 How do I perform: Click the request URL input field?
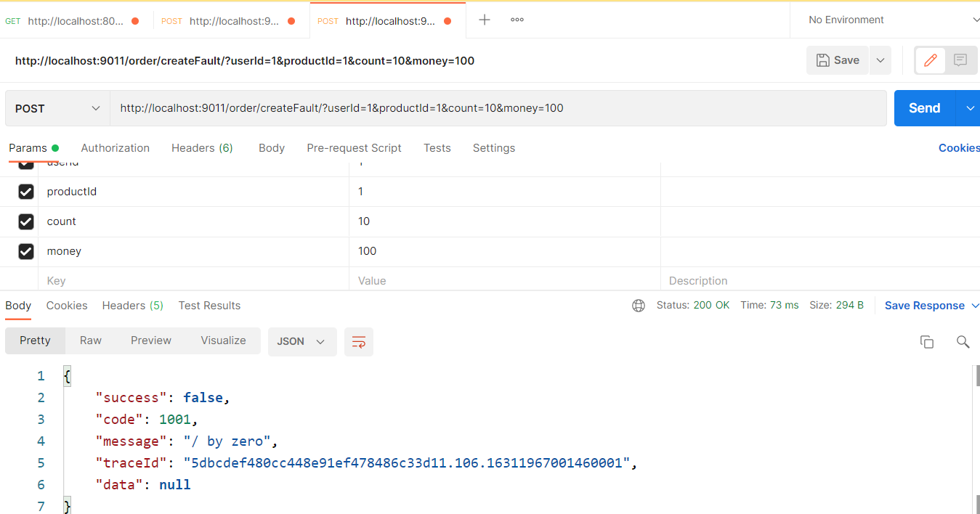click(x=498, y=108)
